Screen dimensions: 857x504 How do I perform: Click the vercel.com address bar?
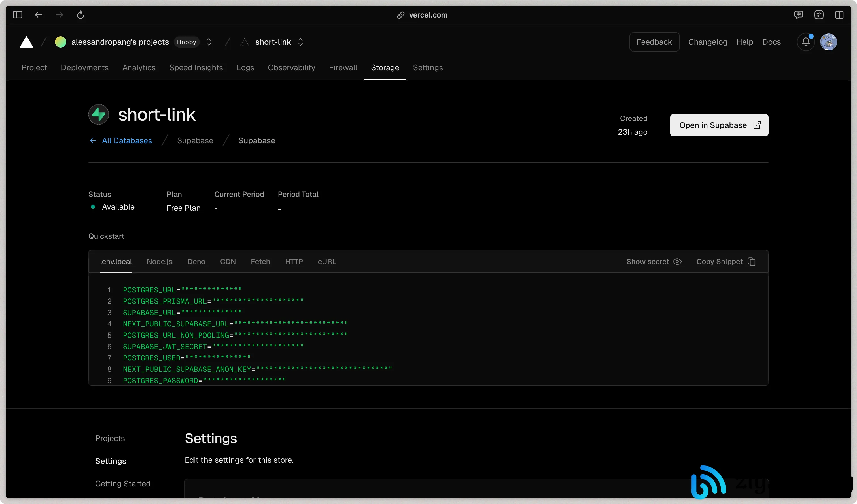tap(428, 15)
